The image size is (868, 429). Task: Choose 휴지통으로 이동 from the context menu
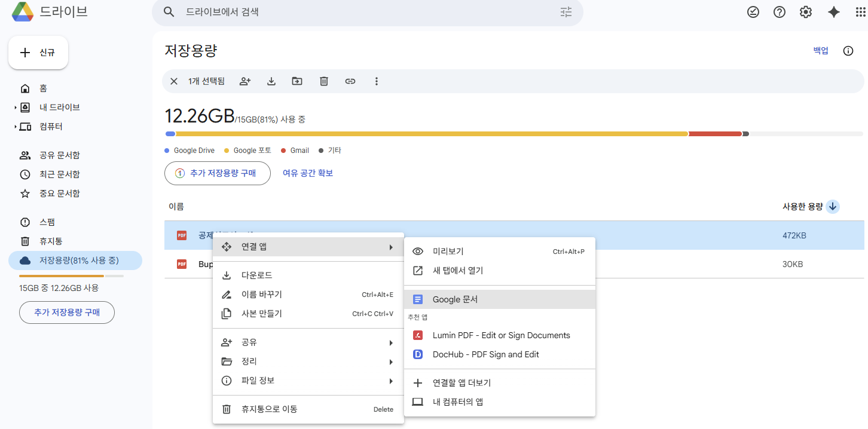point(308,409)
